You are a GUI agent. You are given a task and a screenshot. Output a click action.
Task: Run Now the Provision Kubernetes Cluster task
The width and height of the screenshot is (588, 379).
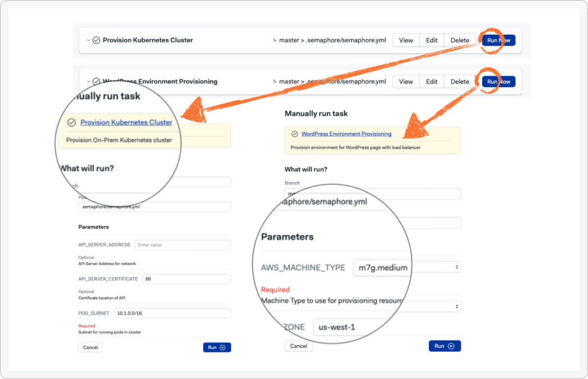(499, 40)
